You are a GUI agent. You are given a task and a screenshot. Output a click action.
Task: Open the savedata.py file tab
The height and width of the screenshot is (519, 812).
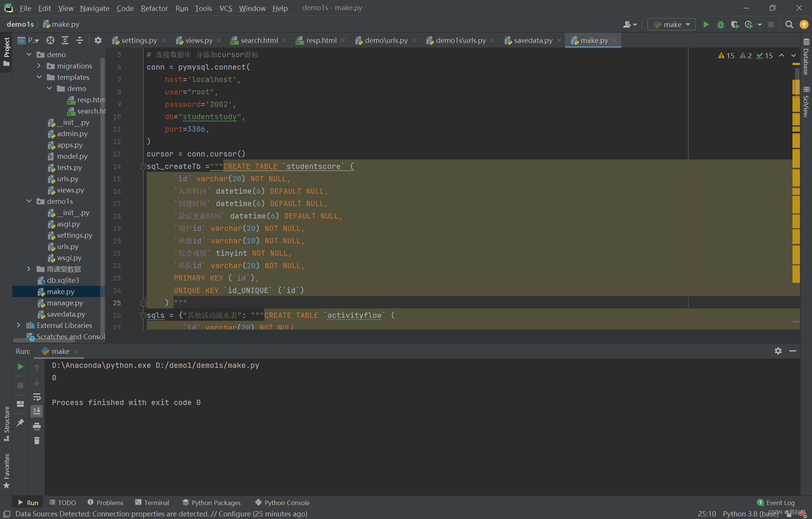point(529,40)
